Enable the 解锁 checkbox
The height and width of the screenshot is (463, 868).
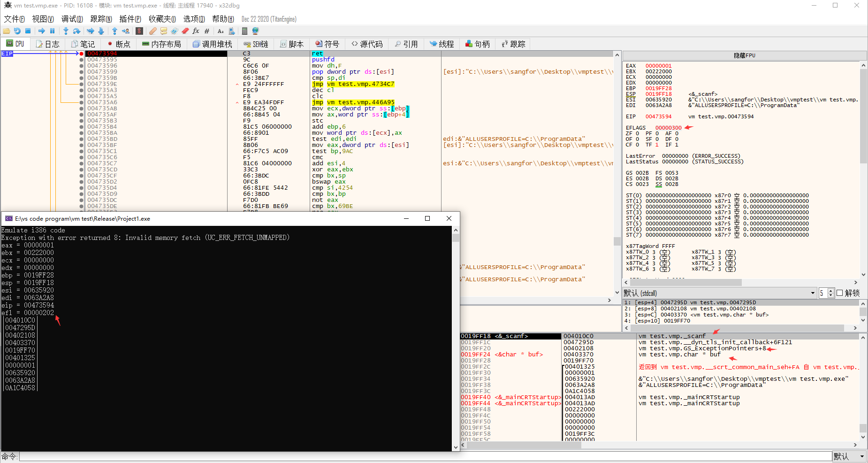point(840,293)
